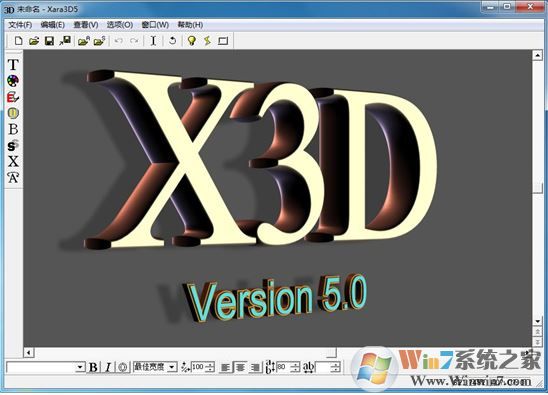This screenshot has height=395, width=548.
Task: Open the 最佳宽度 dropdown
Action: point(172,367)
